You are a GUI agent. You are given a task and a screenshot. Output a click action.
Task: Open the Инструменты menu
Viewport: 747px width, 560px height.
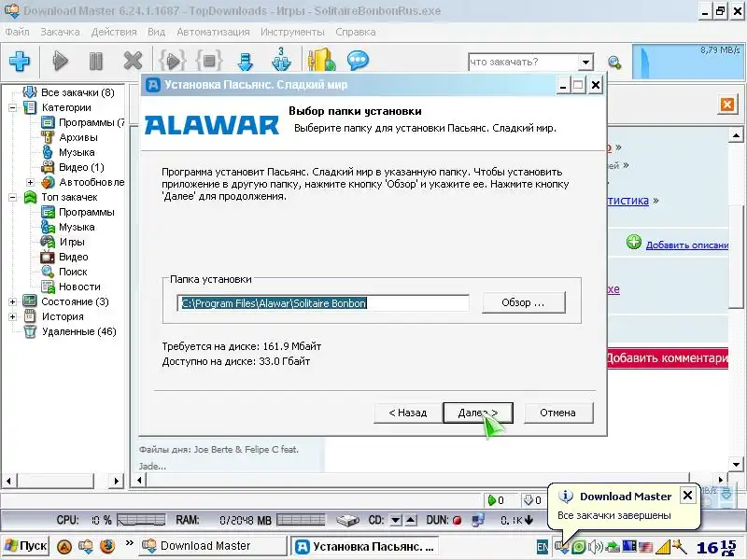tap(292, 32)
